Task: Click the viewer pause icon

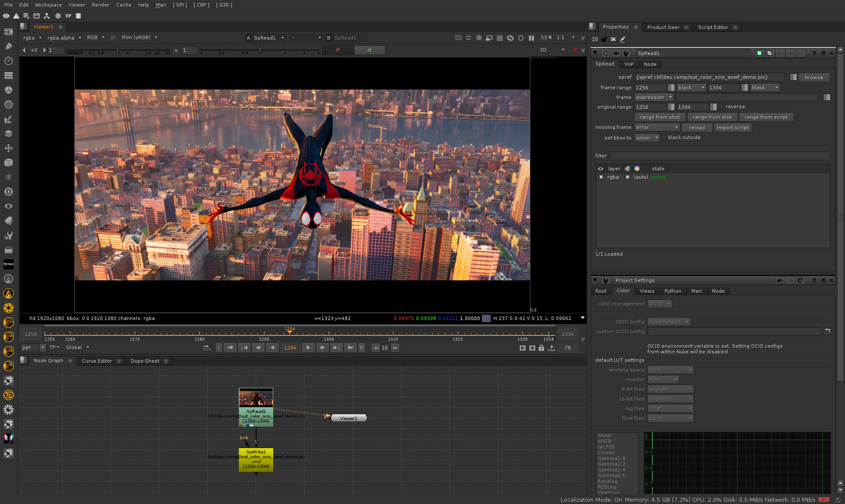Action: pyautogui.click(x=531, y=38)
